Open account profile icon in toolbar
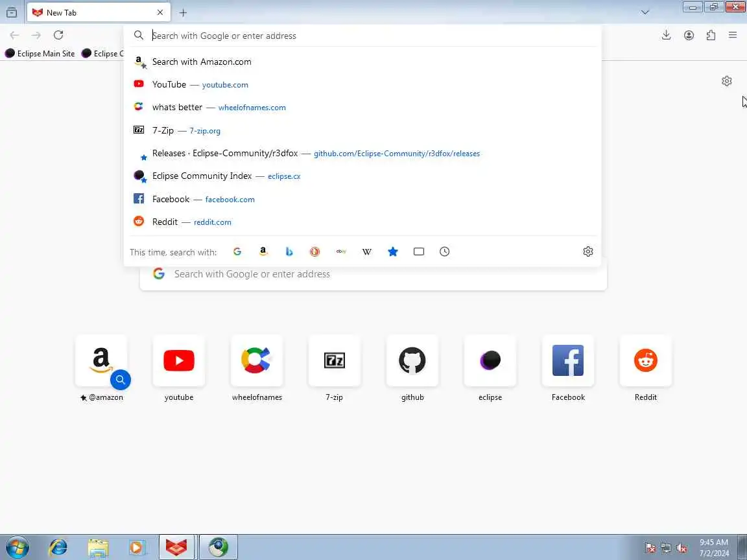The width and height of the screenshot is (747, 560). [x=689, y=35]
